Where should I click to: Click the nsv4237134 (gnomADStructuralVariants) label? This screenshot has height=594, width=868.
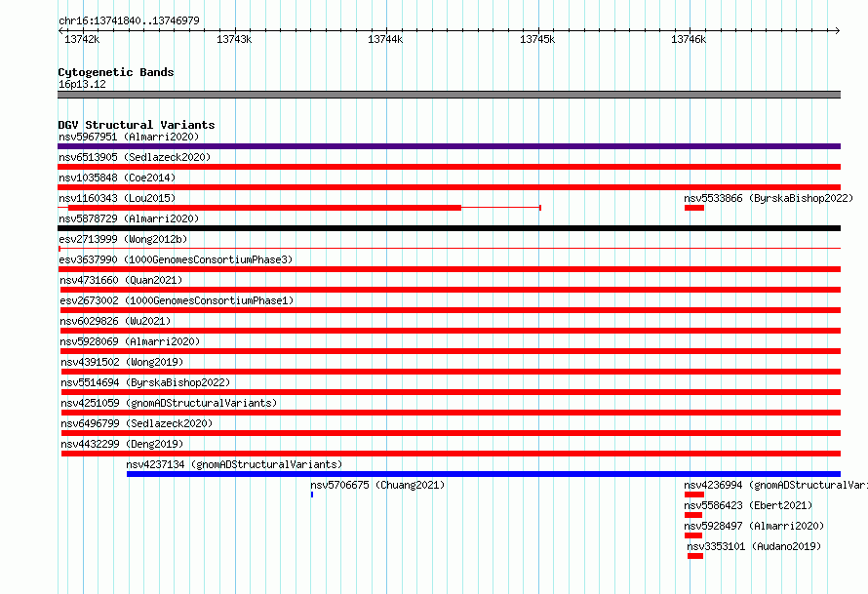click(x=234, y=464)
